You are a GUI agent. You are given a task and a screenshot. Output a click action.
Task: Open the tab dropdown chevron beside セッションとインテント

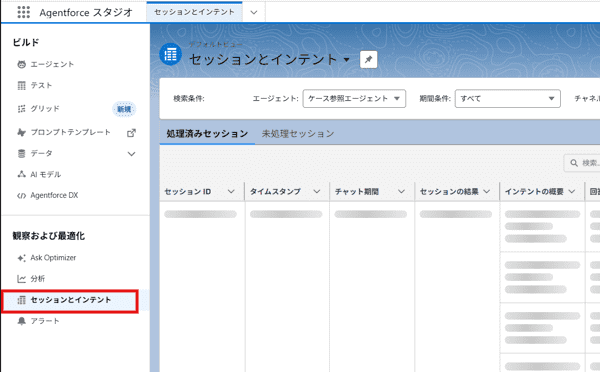(x=254, y=12)
